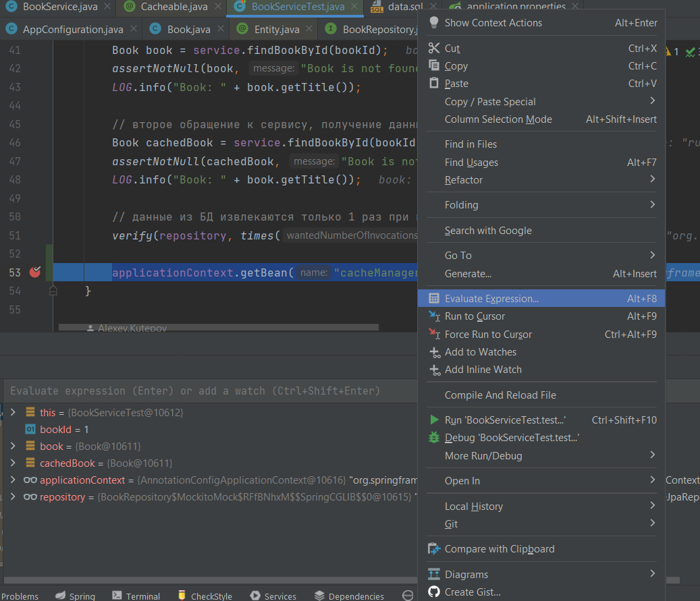Select Column Selection Mode menu entry
Screen dimensions: 700x601
[541, 119]
